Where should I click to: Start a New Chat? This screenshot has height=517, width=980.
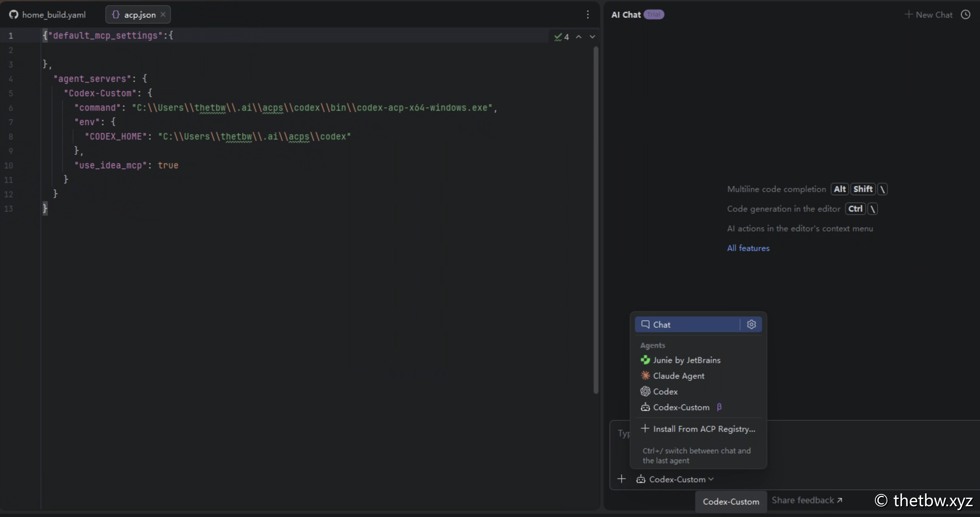tap(929, 14)
